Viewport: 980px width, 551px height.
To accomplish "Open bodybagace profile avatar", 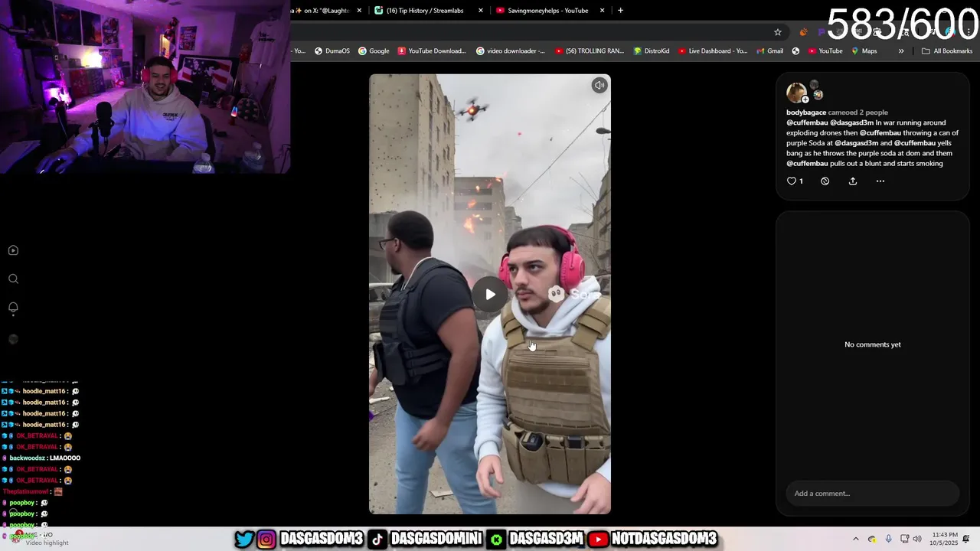I will [796, 93].
